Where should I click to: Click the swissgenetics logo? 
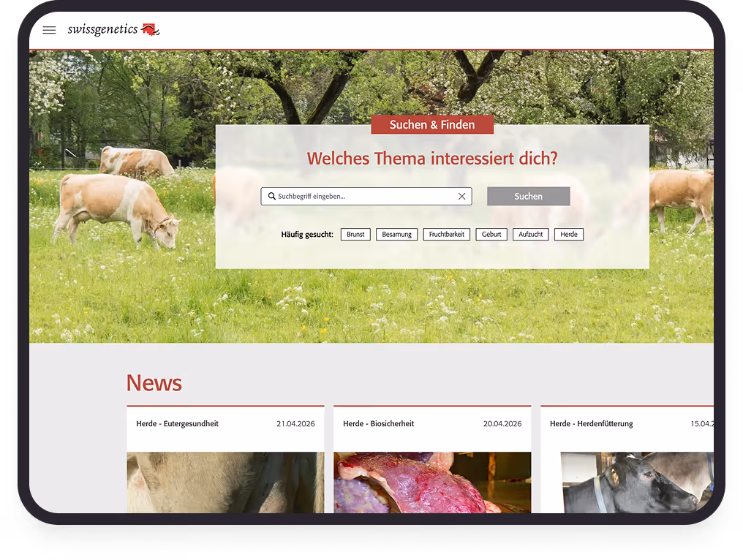114,29
